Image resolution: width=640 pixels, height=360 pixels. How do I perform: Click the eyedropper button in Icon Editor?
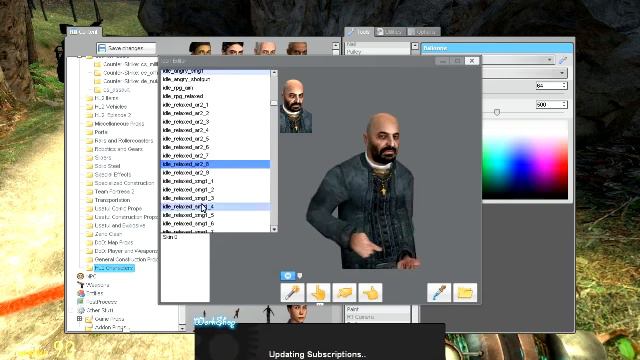[439, 293]
